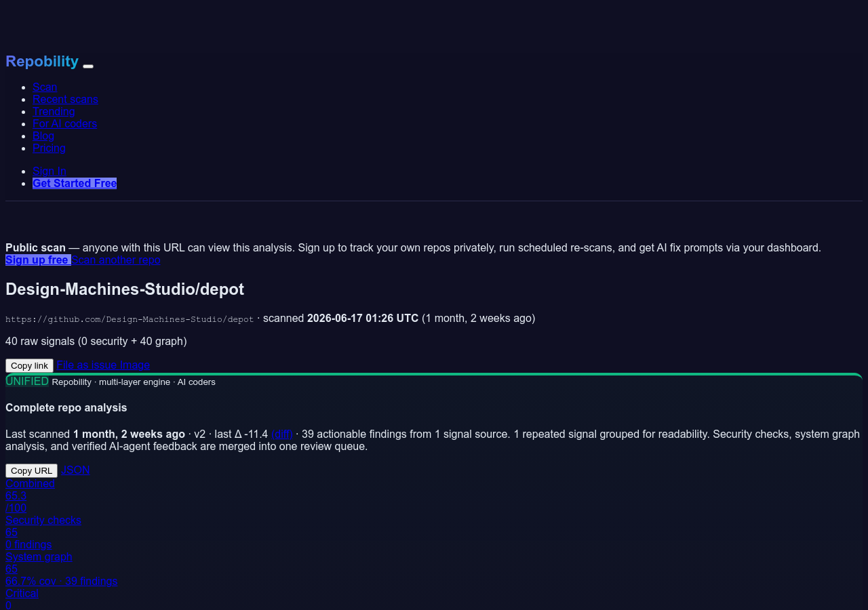Open the Security checks score link
The height and width of the screenshot is (610, 868).
click(43, 532)
